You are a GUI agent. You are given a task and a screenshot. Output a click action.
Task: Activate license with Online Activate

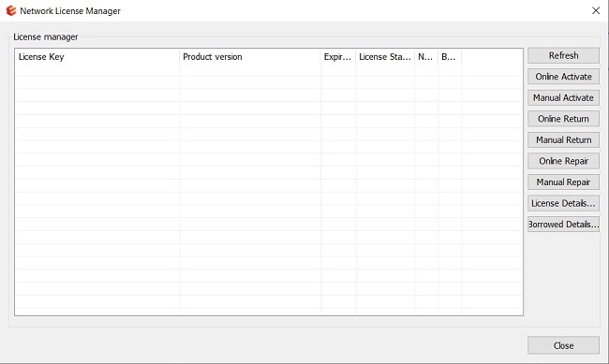563,77
